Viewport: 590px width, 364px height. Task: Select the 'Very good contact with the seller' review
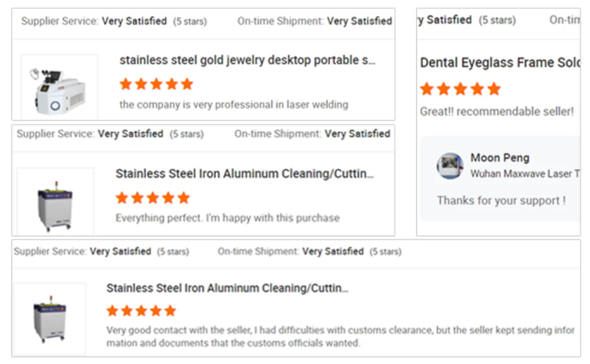click(x=340, y=336)
